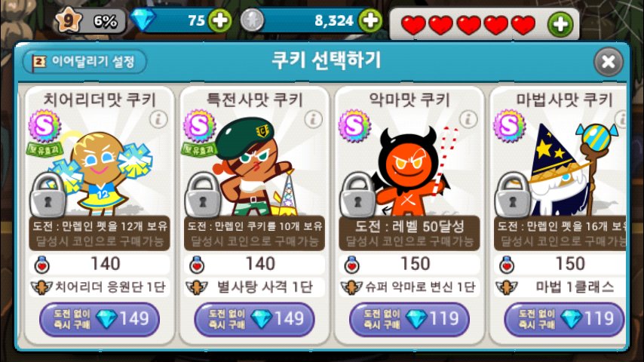Image resolution: width=644 pixels, height=362 pixels.
Task: Buy 악마맛 쿠키 for 119 gems
Action: coord(409,319)
